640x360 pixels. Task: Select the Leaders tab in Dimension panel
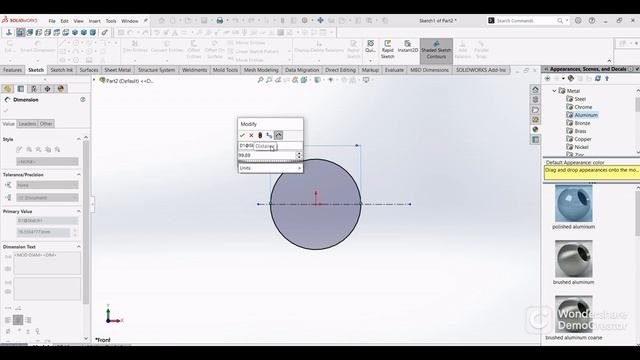(27, 124)
